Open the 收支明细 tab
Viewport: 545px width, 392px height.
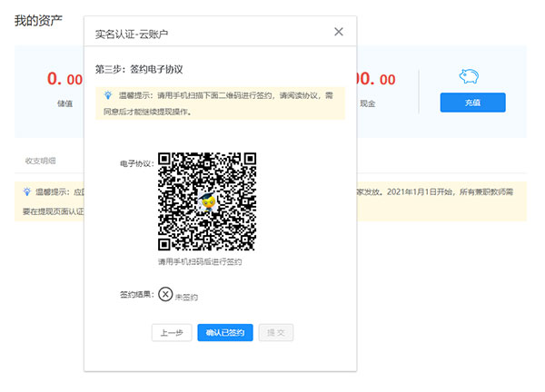pos(40,161)
